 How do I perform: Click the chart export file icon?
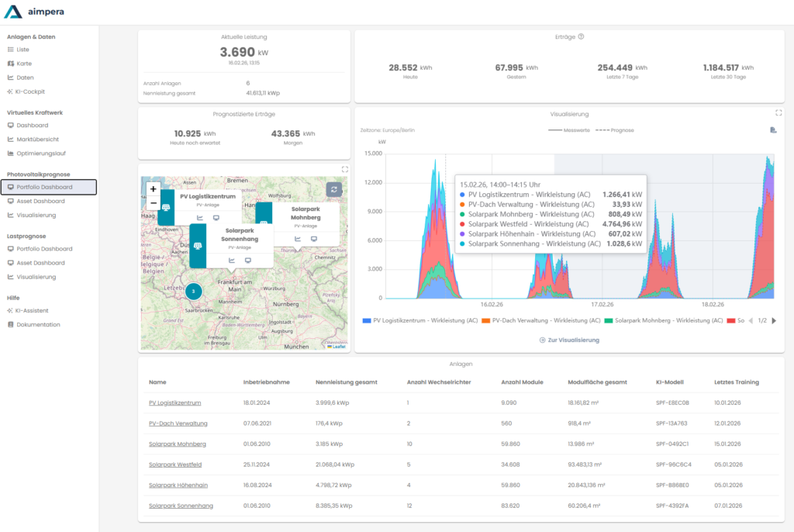tap(773, 130)
